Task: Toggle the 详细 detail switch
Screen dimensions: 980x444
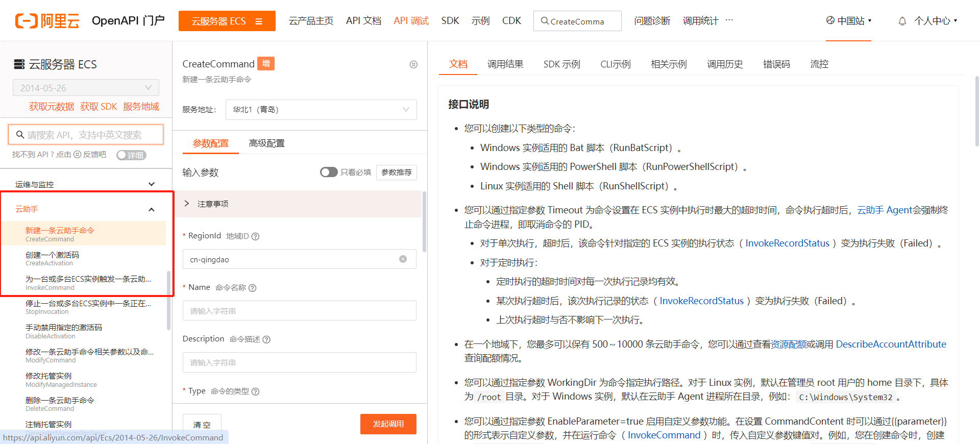Action: [x=131, y=155]
